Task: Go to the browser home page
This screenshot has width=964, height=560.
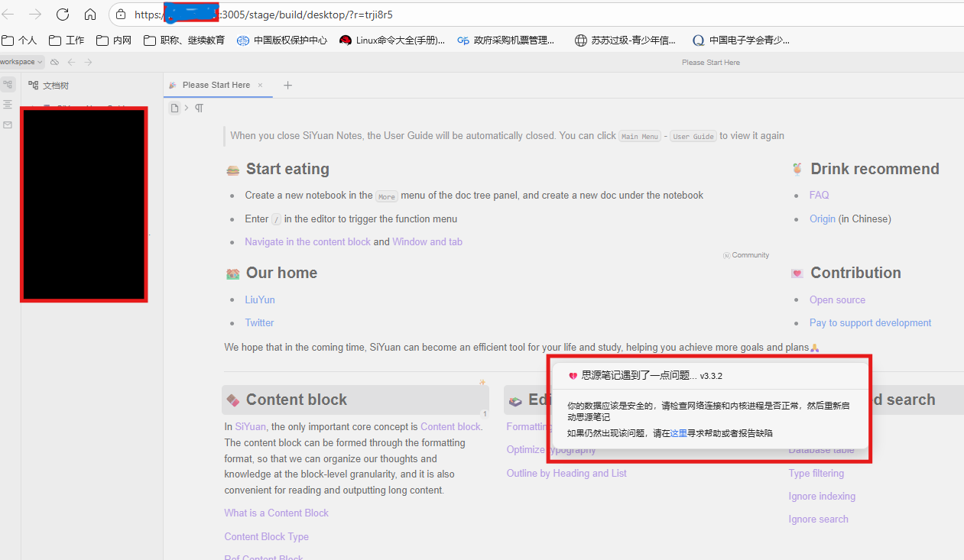Action: click(x=90, y=15)
